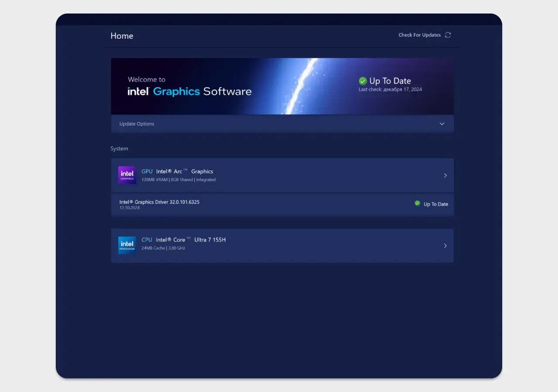The image size is (558, 392).
Task: Open GPU details via its right arrow
Action: (445, 176)
